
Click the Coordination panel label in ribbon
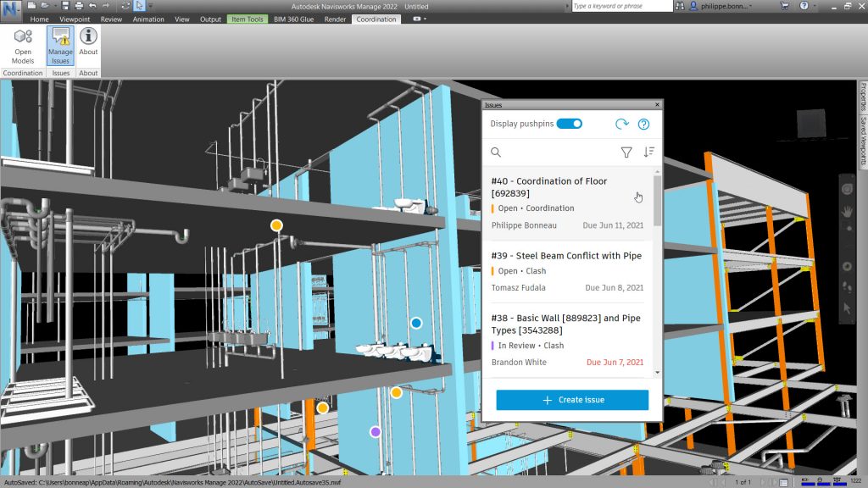point(23,73)
